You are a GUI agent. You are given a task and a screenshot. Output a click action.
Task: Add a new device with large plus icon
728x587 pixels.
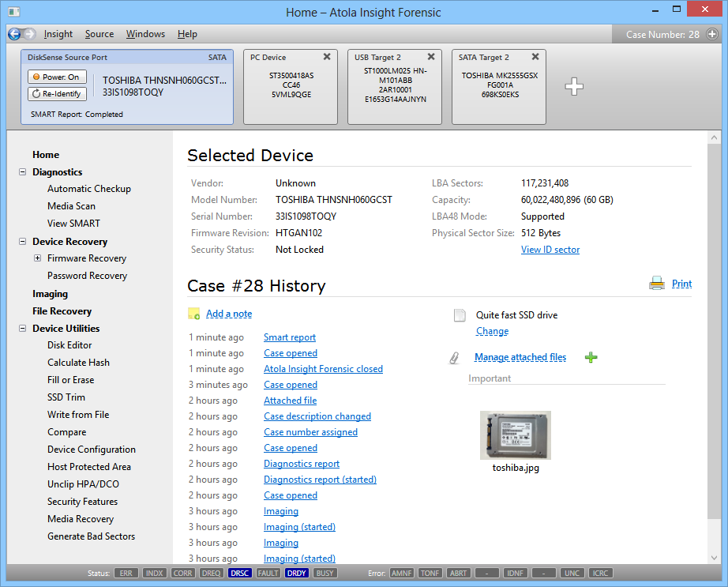[574, 86]
